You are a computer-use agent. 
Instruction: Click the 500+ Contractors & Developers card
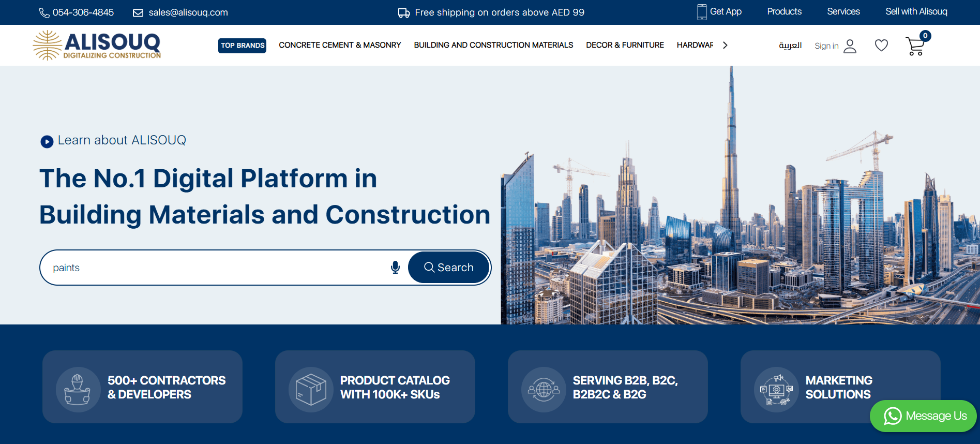point(142,387)
